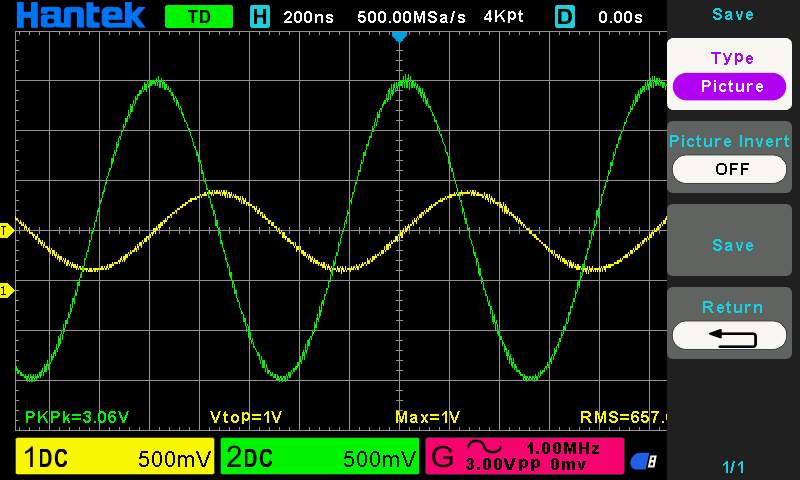Click the 500.00MSa/s sample rate text
This screenshot has height=480, width=800.
(411, 17)
